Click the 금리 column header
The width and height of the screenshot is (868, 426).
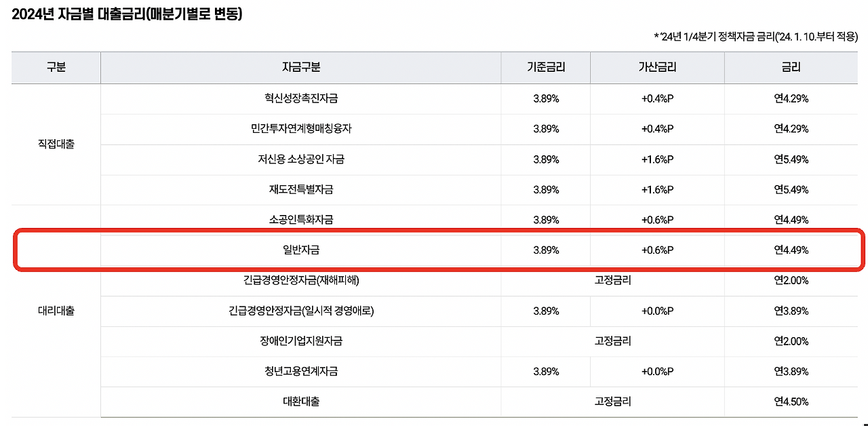pyautogui.click(x=791, y=68)
